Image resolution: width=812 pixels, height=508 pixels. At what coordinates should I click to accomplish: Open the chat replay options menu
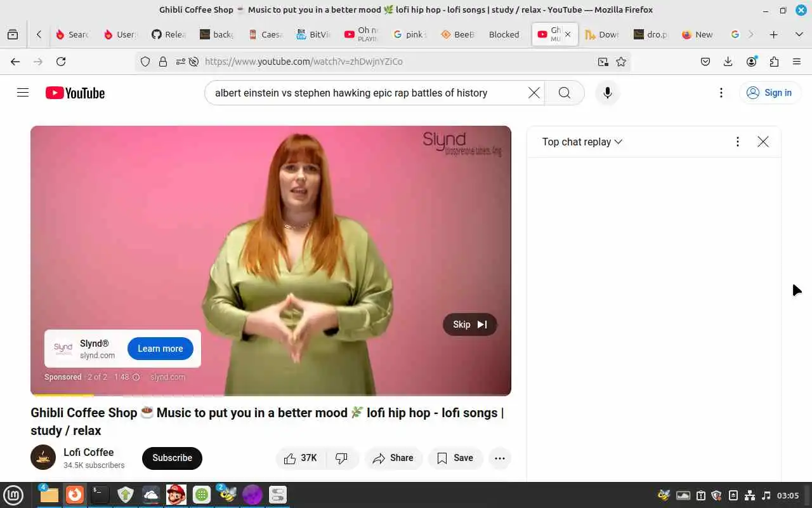click(x=737, y=142)
